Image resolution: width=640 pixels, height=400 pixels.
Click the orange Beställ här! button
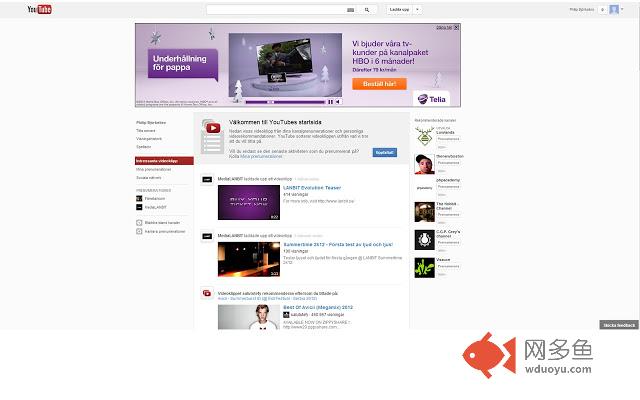pyautogui.click(x=379, y=84)
